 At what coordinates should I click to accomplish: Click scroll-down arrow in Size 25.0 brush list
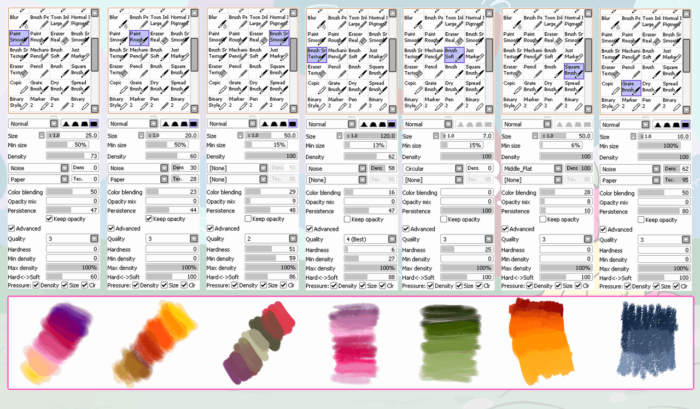[95, 109]
